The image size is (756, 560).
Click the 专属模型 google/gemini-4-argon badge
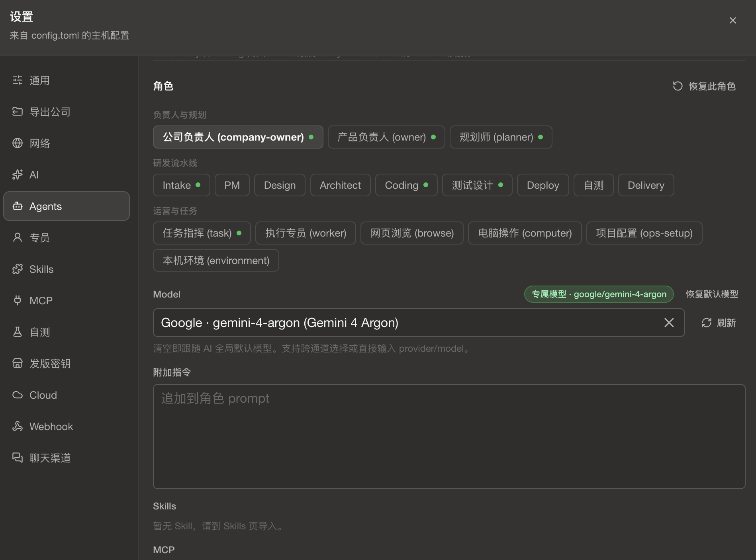(599, 294)
